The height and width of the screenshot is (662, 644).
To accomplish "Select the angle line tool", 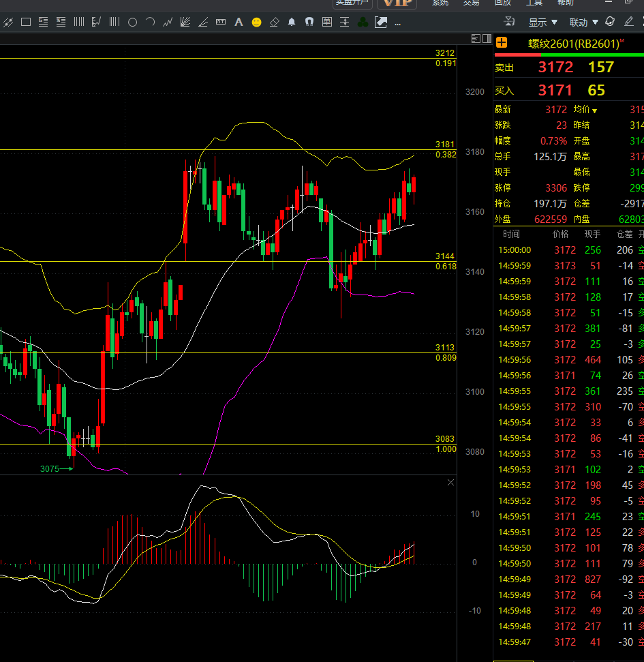I will pyautogui.click(x=203, y=22).
